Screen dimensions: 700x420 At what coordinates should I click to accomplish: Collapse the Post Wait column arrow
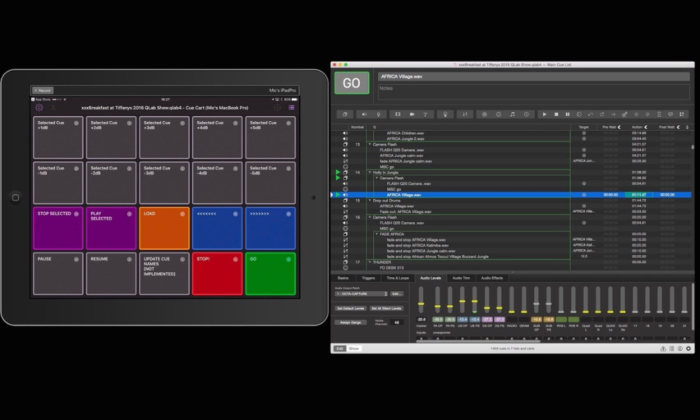679,127
